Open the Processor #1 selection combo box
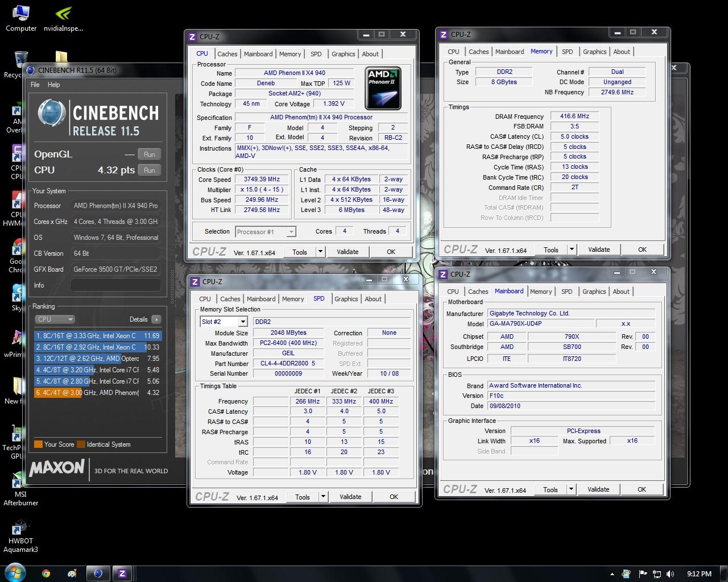This screenshot has width=728, height=582. [265, 232]
